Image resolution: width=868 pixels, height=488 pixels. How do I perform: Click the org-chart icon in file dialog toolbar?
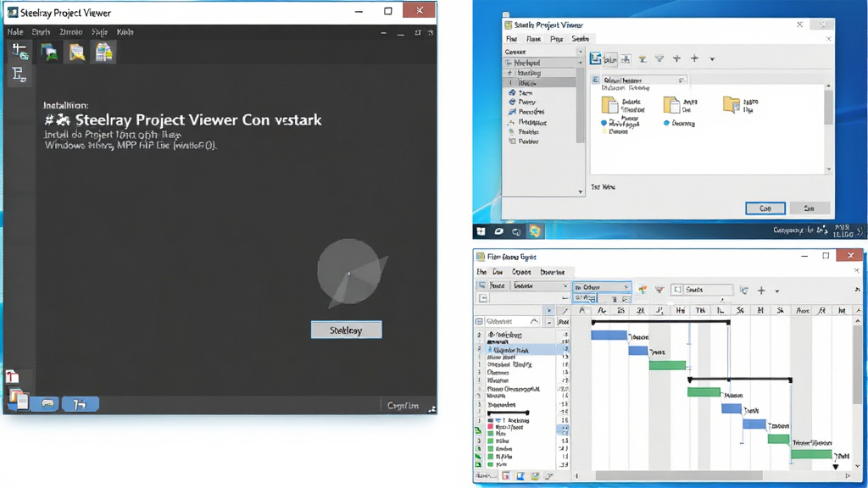(x=626, y=59)
